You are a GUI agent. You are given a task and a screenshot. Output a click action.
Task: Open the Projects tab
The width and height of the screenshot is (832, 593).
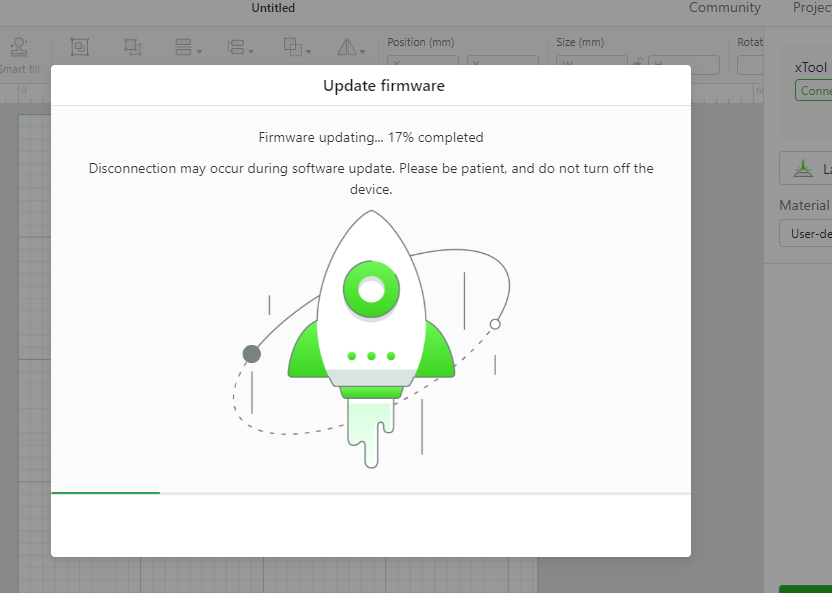tap(812, 8)
